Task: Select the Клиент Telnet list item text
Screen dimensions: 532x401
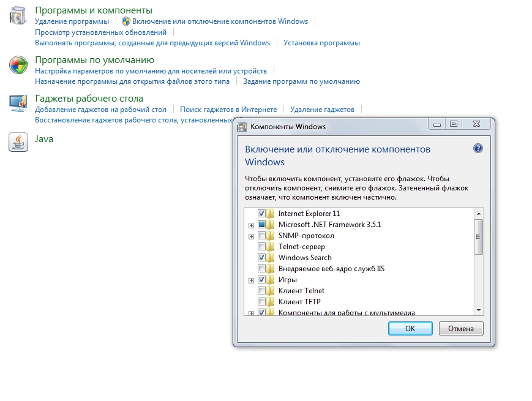Action: [301, 291]
